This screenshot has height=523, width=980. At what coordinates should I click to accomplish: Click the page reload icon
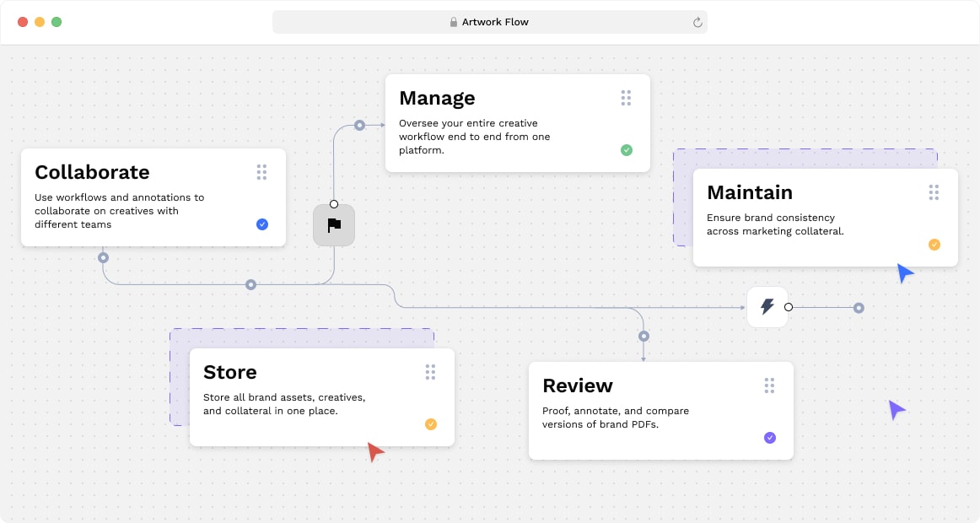click(697, 21)
